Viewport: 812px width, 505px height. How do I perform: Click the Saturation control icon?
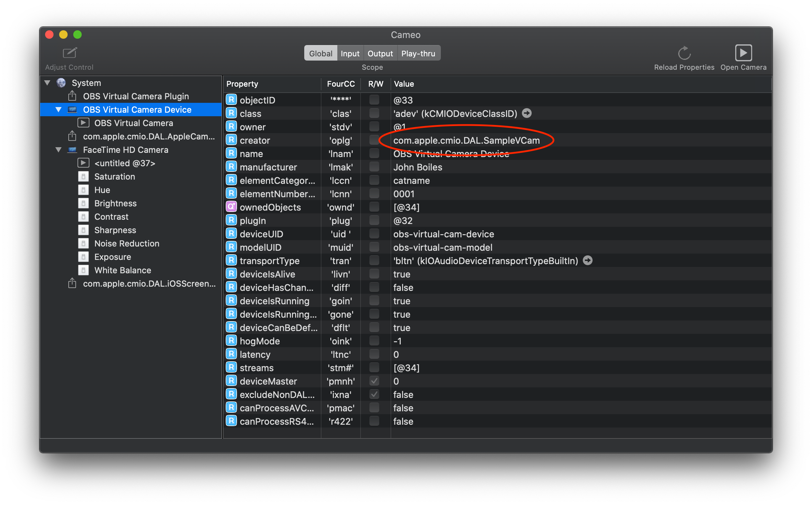83,176
